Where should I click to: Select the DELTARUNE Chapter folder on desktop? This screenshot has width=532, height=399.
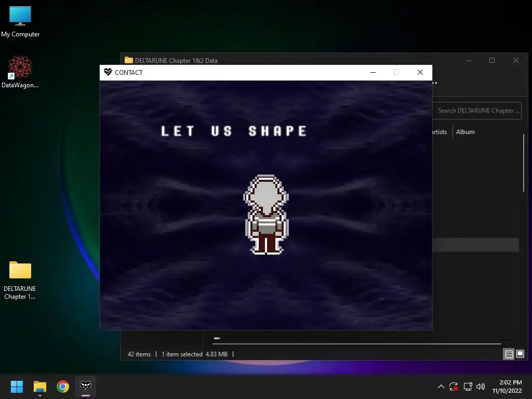coord(20,280)
